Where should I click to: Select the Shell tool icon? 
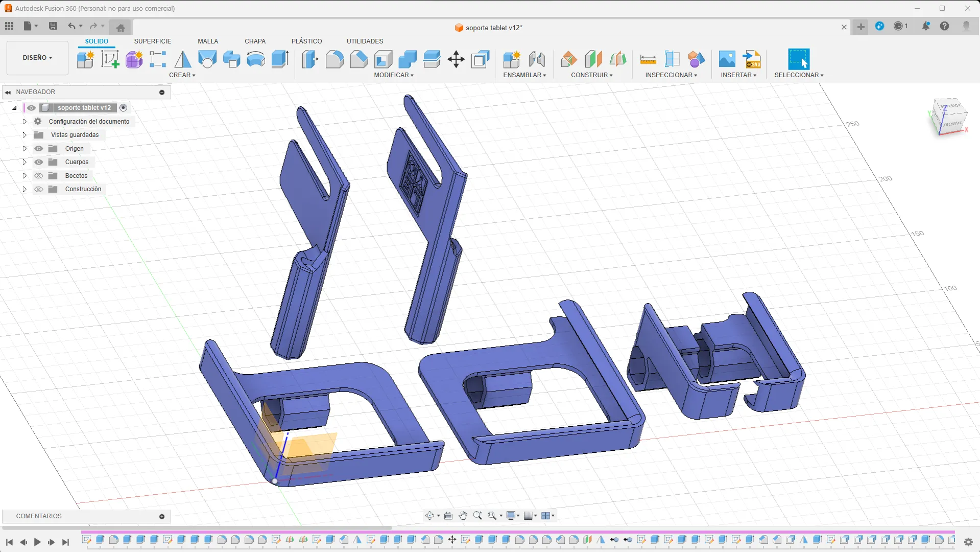tap(383, 59)
